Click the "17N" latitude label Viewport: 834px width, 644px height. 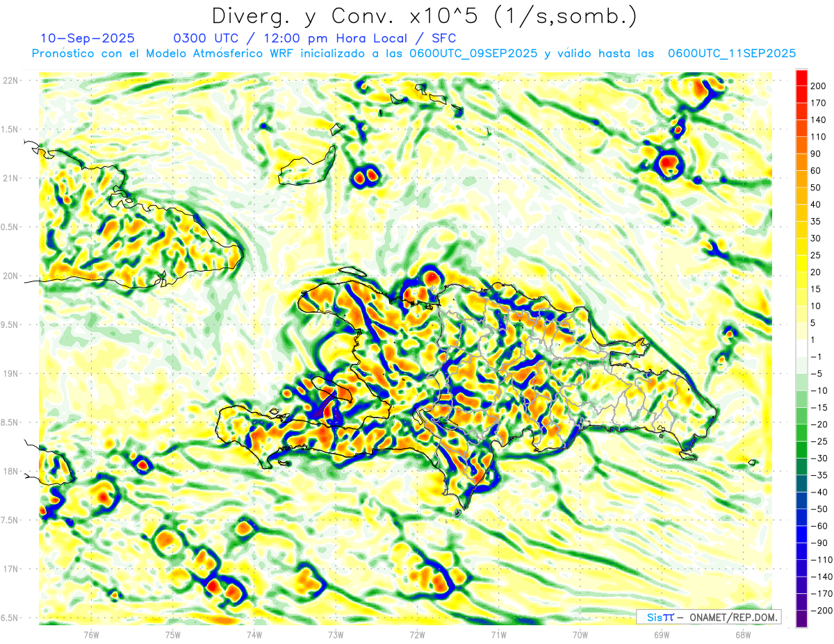[x=10, y=569]
